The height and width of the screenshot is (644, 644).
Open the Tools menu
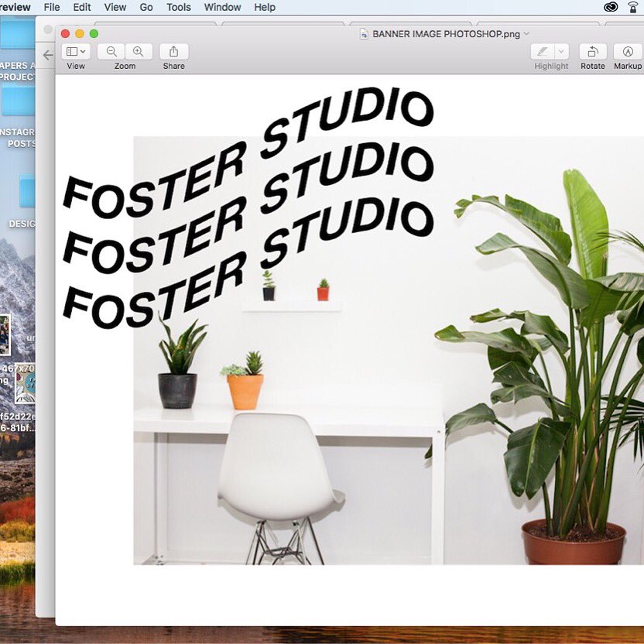[179, 7]
